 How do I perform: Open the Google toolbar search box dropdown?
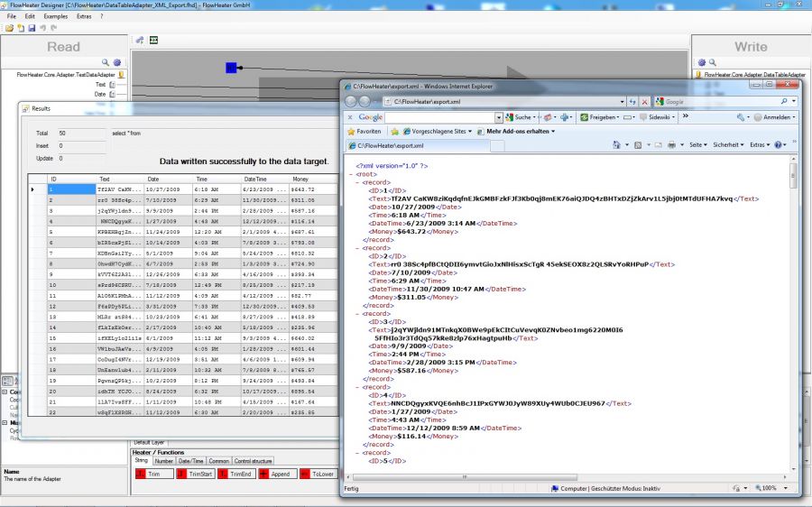coord(498,117)
